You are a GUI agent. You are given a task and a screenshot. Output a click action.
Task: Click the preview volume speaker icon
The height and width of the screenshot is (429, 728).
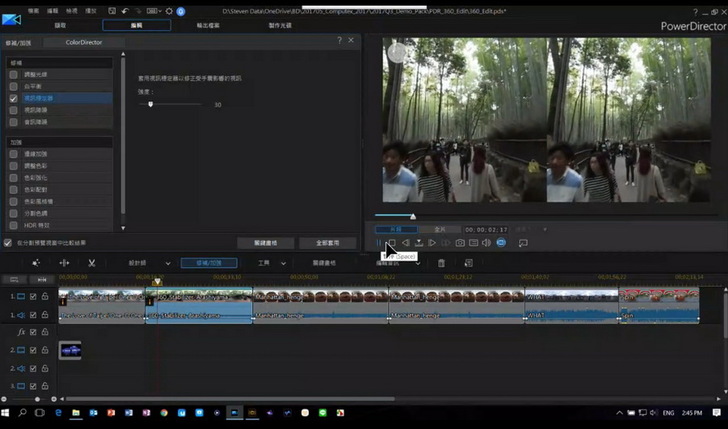point(486,243)
